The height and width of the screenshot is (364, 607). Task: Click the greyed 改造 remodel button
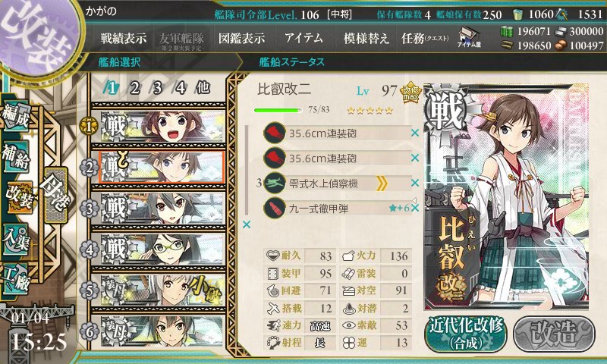[554, 334]
